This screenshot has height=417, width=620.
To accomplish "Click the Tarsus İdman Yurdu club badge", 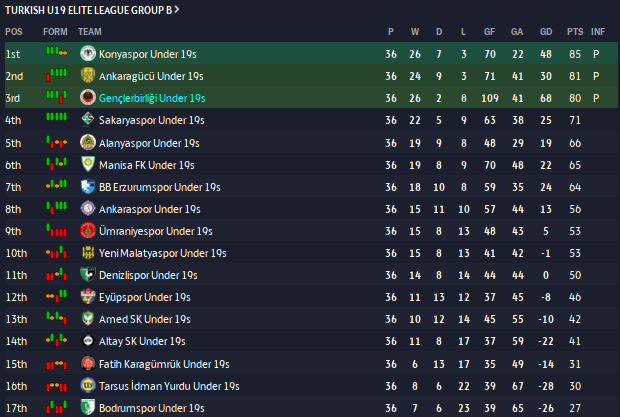I will [88, 385].
